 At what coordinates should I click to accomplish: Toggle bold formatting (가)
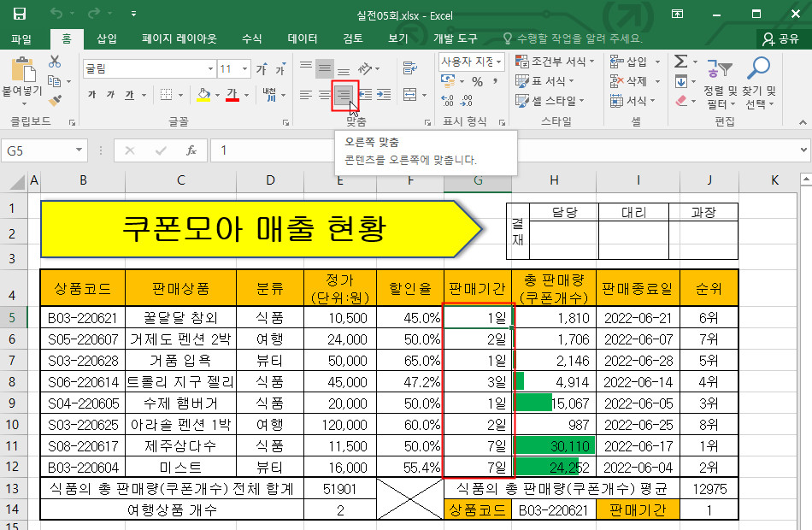(x=91, y=95)
